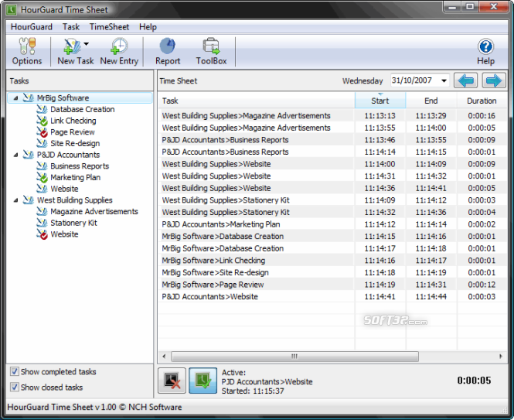The height and width of the screenshot is (420, 514).
Task: Click the green clock start timing icon
Action: [x=203, y=381]
